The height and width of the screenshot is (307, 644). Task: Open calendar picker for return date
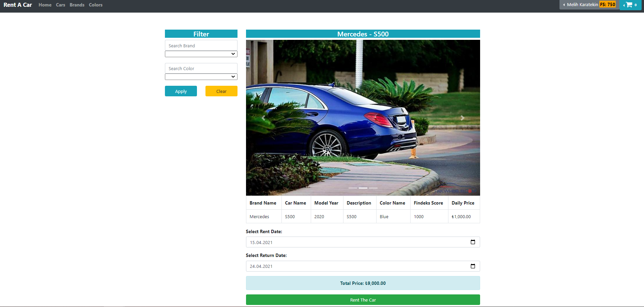click(x=473, y=266)
